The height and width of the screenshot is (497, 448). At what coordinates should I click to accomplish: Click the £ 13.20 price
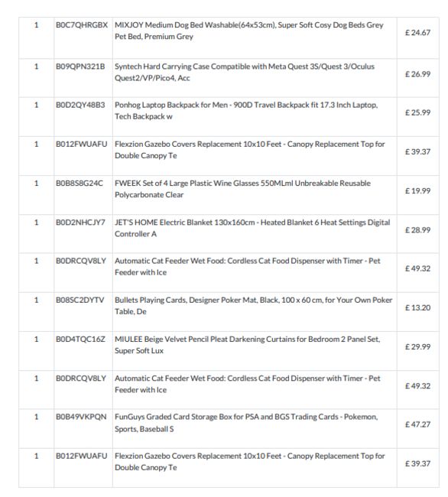point(417,308)
